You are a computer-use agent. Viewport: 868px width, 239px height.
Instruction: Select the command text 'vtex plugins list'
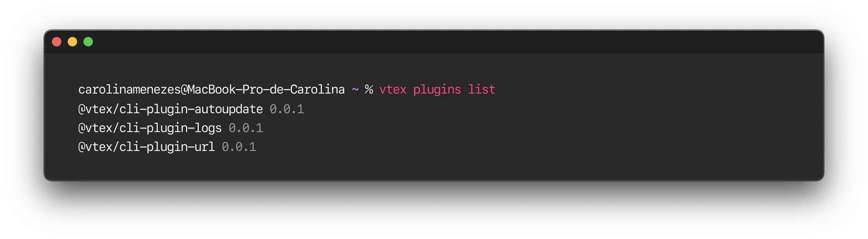coord(437,90)
